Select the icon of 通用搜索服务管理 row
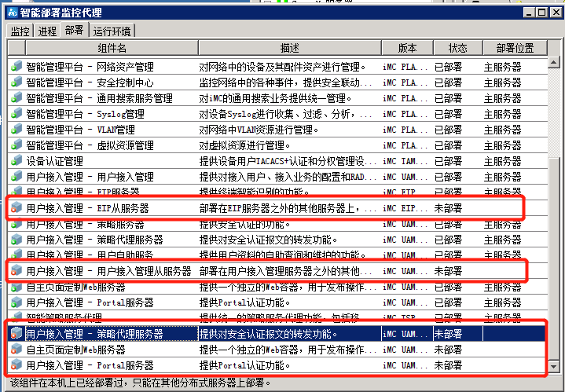Screen dimensions: 565x392 [17, 98]
